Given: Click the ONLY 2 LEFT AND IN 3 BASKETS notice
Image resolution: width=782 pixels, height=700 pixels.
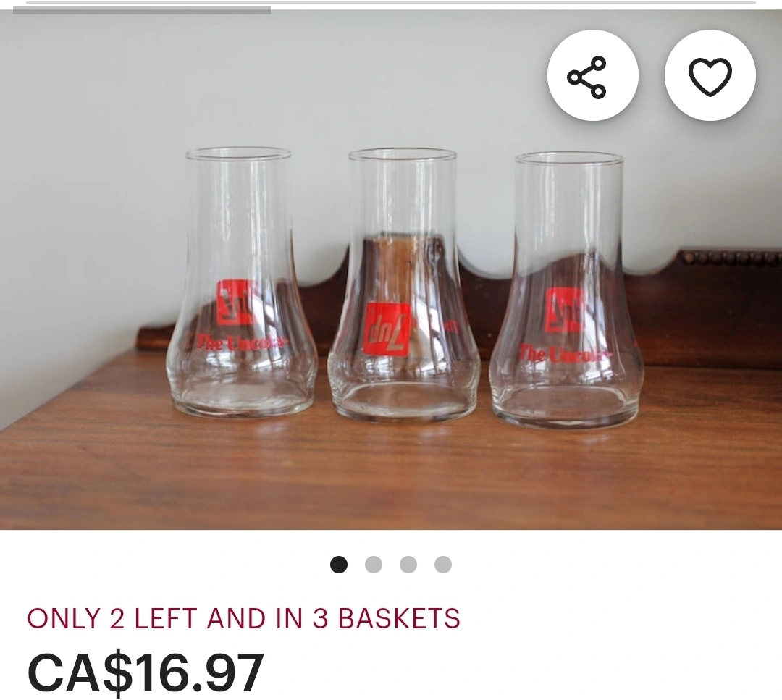Looking at the screenshot, I should tap(243, 618).
